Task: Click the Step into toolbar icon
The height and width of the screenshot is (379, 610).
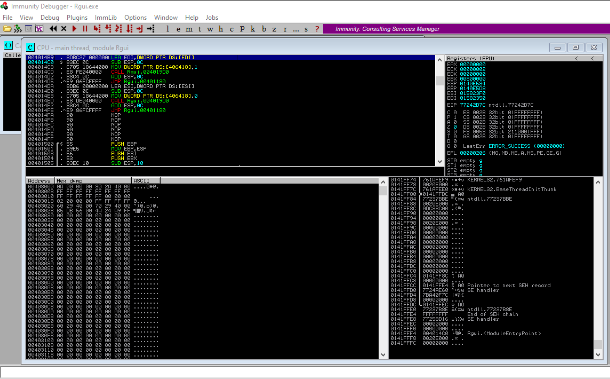Action: [x=97, y=29]
